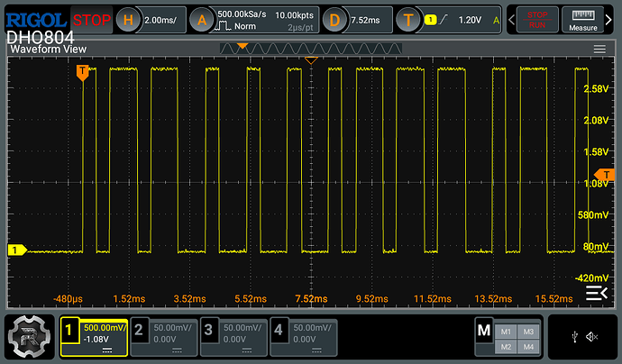
Task: Click the -1.08V channel 1 offset value
Action: (96, 340)
